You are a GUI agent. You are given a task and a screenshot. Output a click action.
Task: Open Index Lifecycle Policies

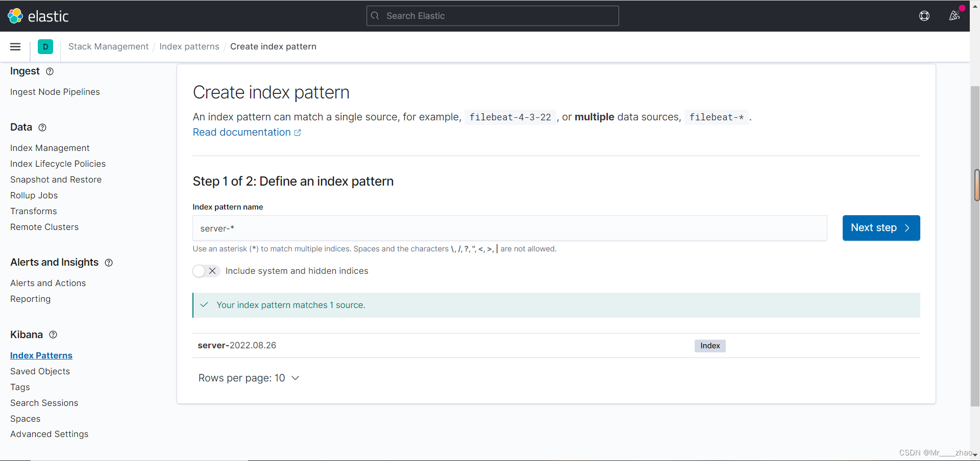point(58,164)
